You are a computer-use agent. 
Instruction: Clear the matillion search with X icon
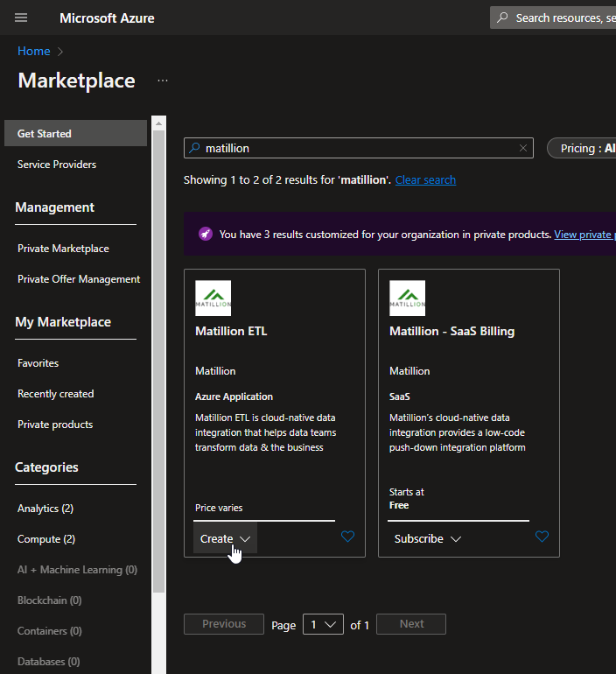point(522,148)
